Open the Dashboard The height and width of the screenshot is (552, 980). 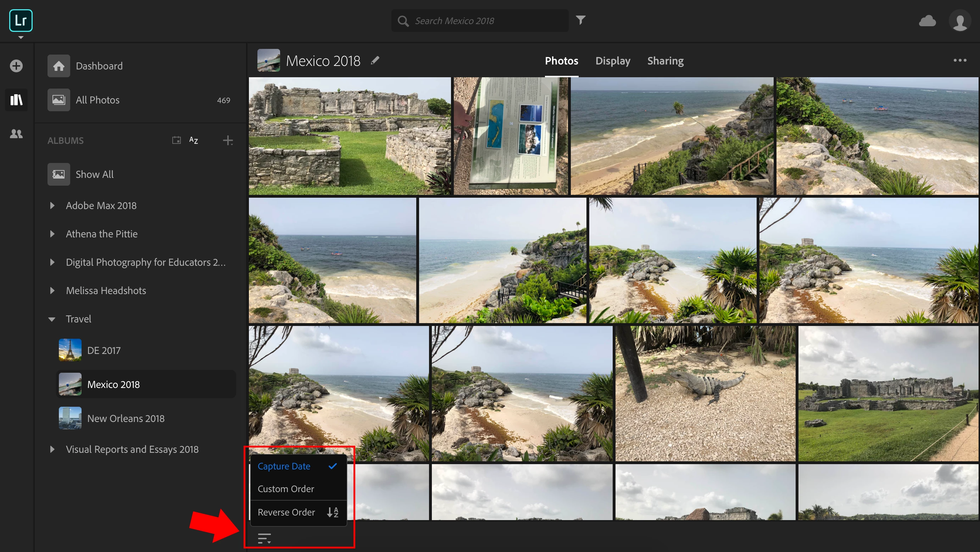tap(99, 66)
